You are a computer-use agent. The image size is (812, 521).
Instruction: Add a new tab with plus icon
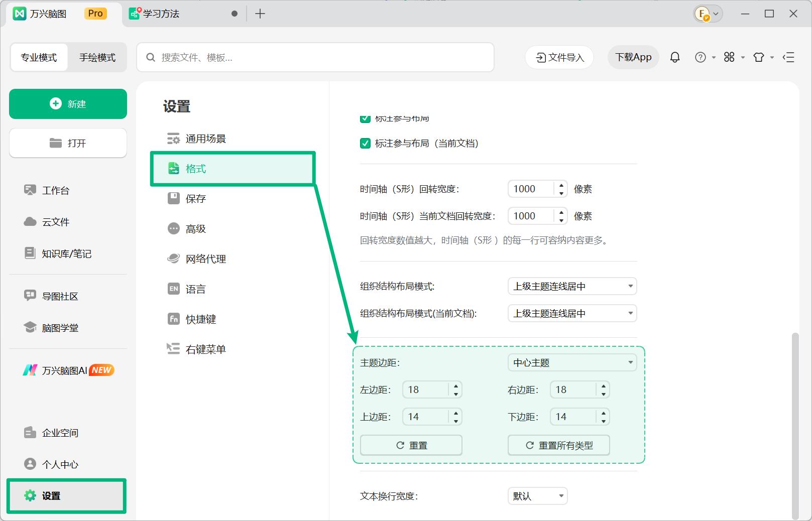[x=260, y=14]
